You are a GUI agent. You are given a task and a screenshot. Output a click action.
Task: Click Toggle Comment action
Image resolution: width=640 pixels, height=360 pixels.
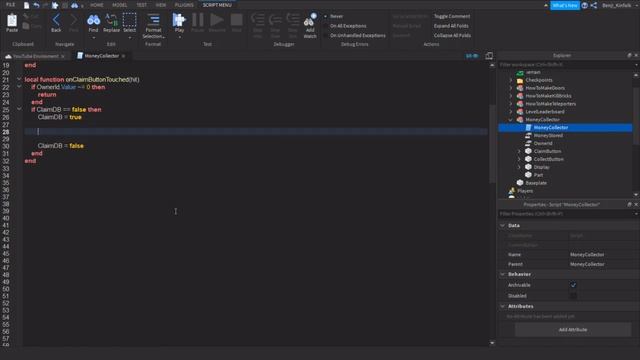[x=452, y=16]
